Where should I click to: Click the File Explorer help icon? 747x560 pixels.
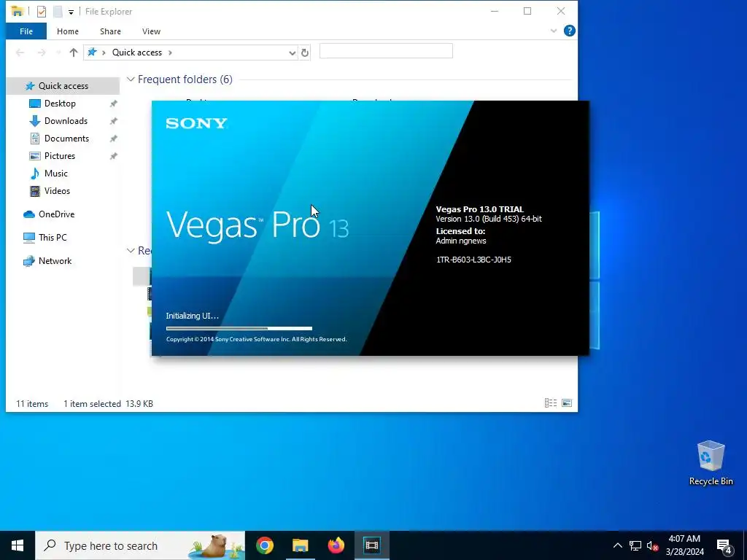pos(569,31)
